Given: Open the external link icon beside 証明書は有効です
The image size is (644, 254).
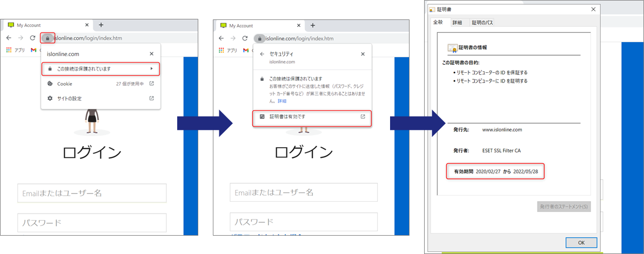Looking at the screenshot, I should tap(363, 117).
